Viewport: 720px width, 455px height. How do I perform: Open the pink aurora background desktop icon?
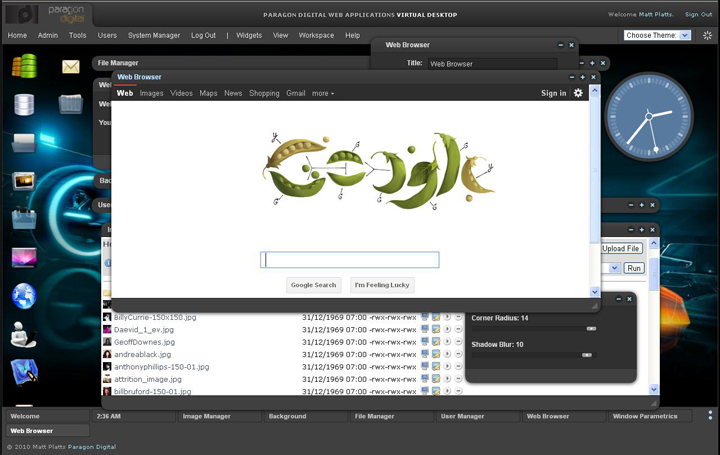click(24, 258)
